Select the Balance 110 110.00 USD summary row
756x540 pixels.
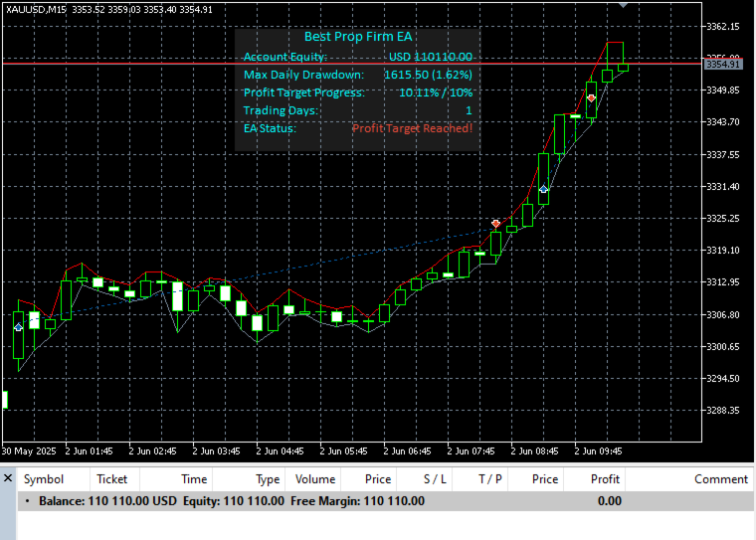tap(385, 501)
